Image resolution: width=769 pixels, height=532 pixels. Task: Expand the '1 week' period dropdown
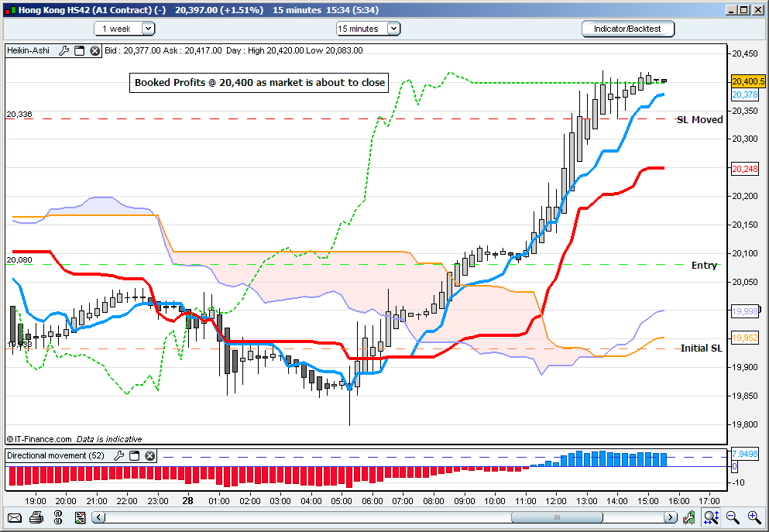pos(148,29)
